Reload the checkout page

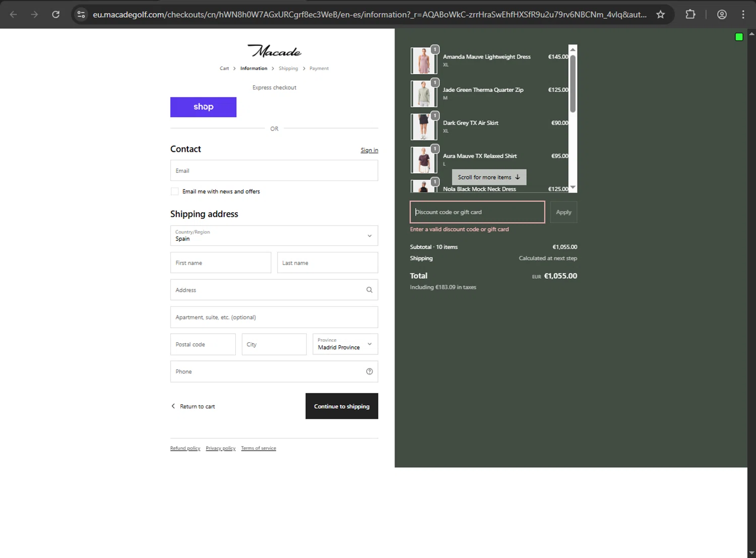click(56, 14)
